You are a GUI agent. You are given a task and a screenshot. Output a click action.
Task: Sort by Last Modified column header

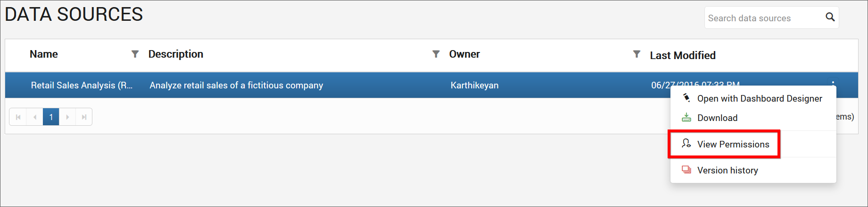coord(683,55)
